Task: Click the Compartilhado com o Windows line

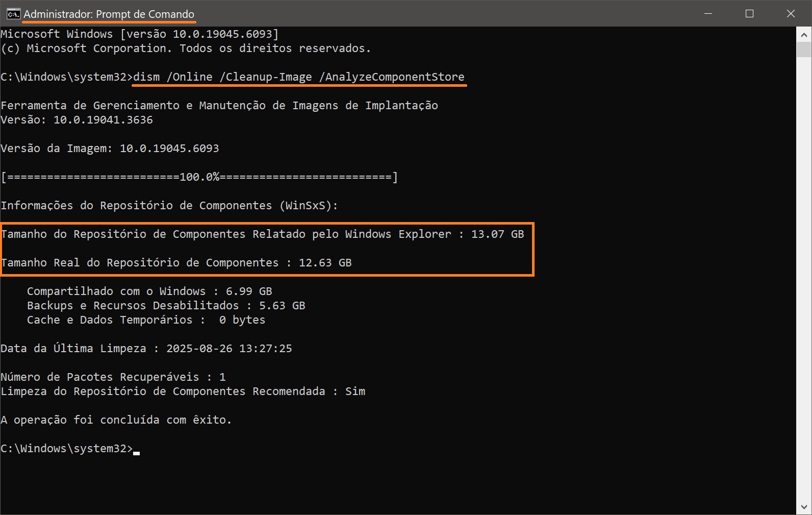Action: pos(149,291)
